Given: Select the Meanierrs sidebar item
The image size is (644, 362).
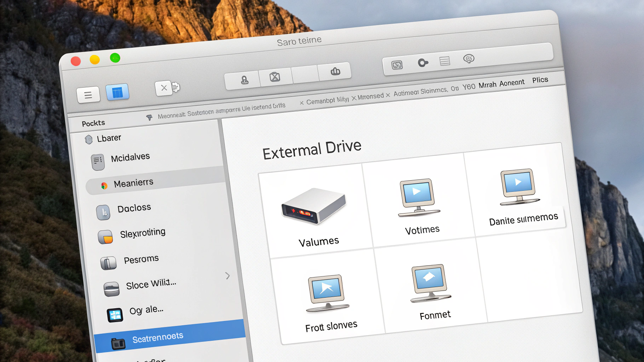Looking at the screenshot, I should [x=133, y=183].
